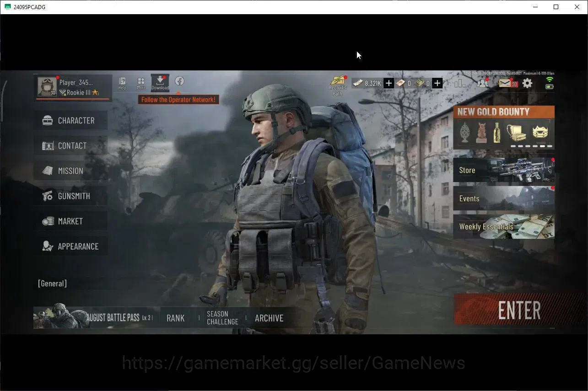Click the coins icon beside MARKET
Viewport: 588px width, 391px height.
coord(48,221)
